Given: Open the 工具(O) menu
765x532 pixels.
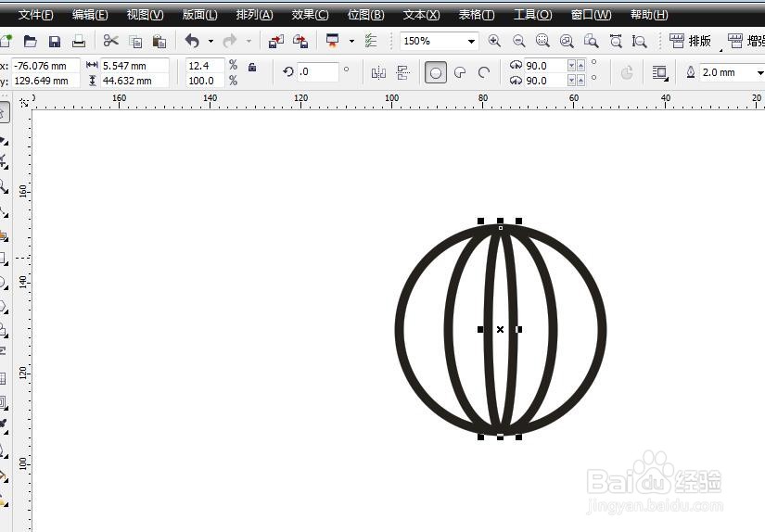Looking at the screenshot, I should (x=533, y=15).
